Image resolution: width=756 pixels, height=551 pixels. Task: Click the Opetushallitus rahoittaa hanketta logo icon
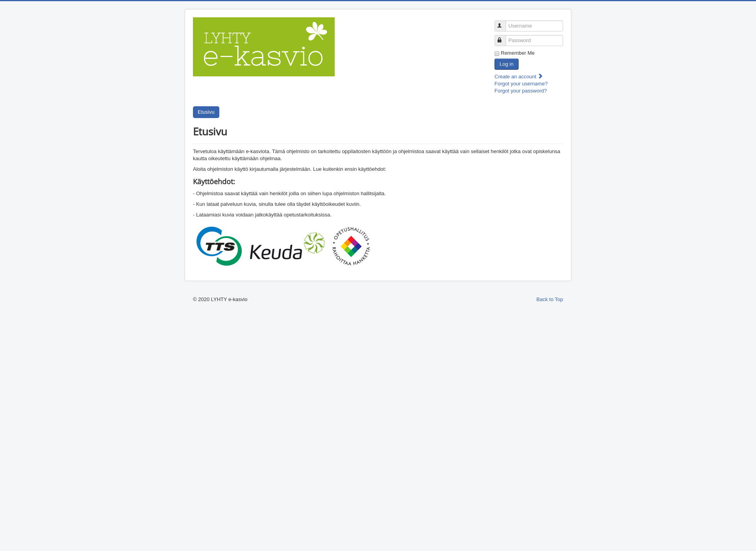click(350, 246)
